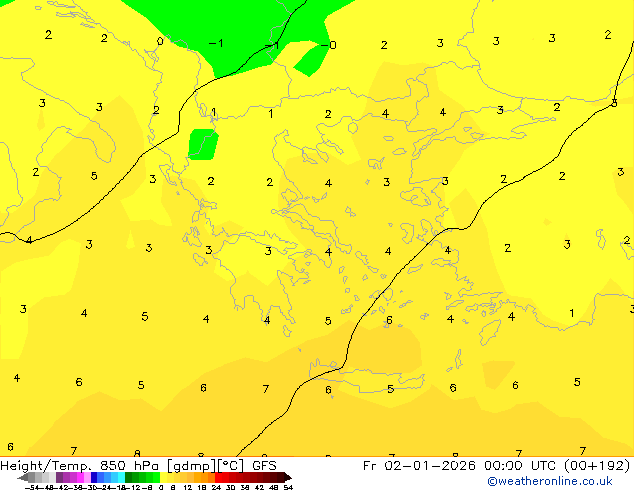Viewport: 634px width, 490px height.
Task: Click the cyan swatch in the color scale
Action: pyautogui.click(x=121, y=477)
